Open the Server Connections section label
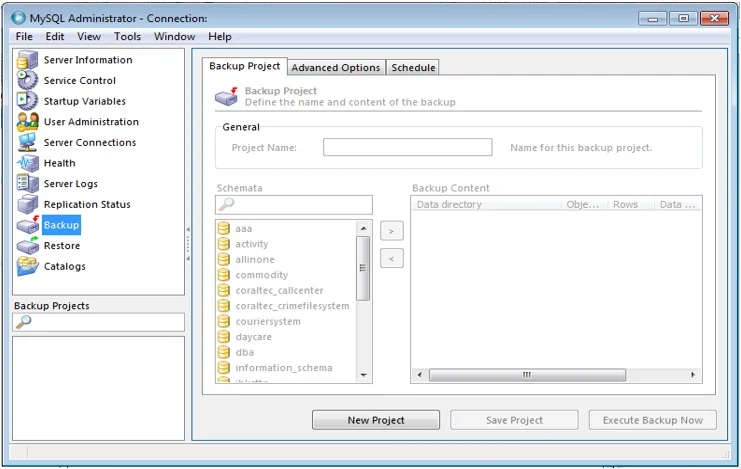741x469 pixels. pos(90,142)
